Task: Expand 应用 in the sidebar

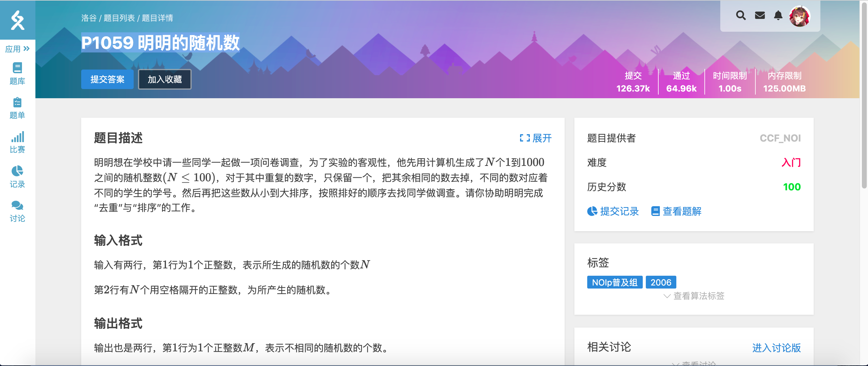Action: [x=17, y=48]
